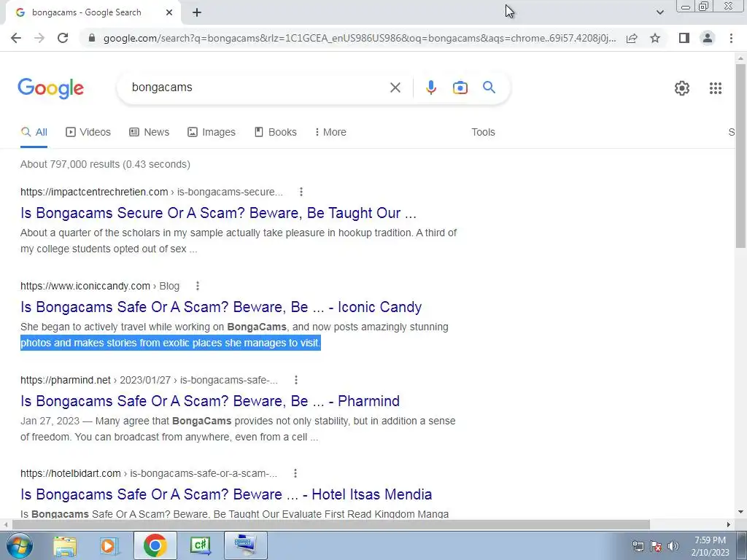The height and width of the screenshot is (560, 747).
Task: Expand the More search filters menu
Action: (x=330, y=133)
